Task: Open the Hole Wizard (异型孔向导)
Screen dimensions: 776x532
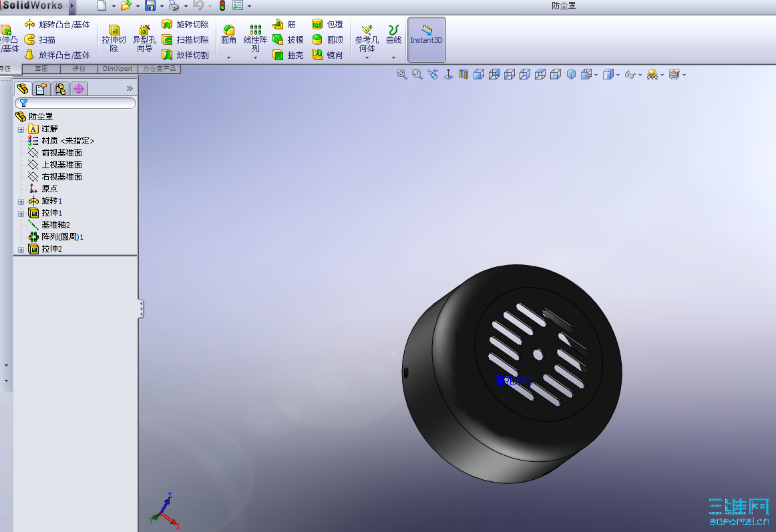Action: [144, 39]
